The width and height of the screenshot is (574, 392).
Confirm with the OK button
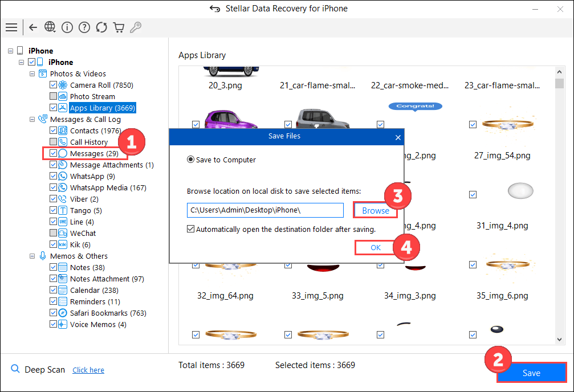coord(376,247)
